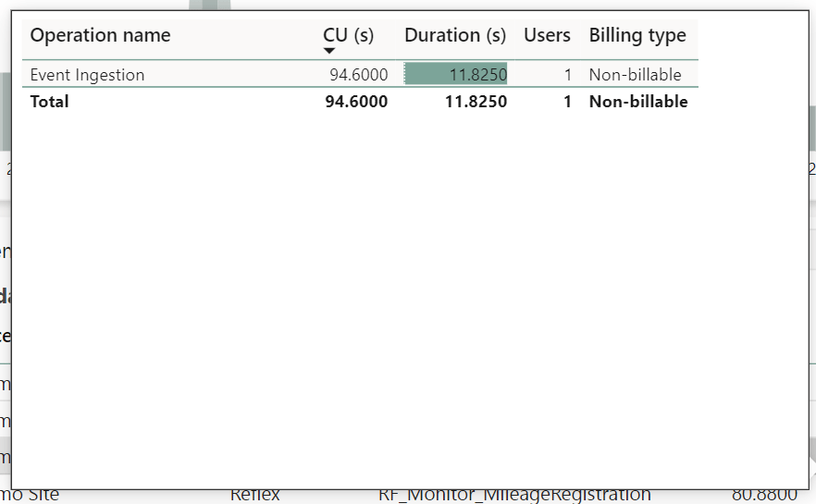The height and width of the screenshot is (504, 816).
Task: Select the Event Ingestion operation cell
Action: click(87, 75)
